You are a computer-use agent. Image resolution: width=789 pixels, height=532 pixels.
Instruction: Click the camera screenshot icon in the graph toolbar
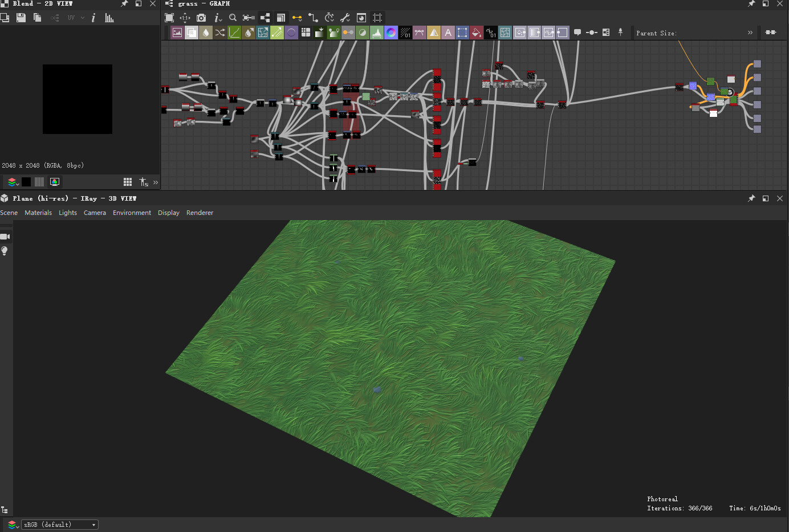[x=201, y=17]
